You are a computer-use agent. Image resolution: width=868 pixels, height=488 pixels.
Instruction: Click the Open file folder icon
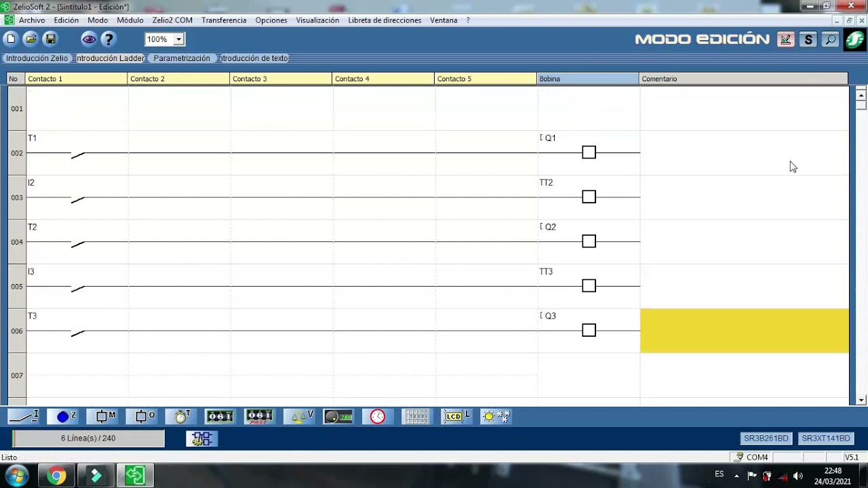point(31,39)
